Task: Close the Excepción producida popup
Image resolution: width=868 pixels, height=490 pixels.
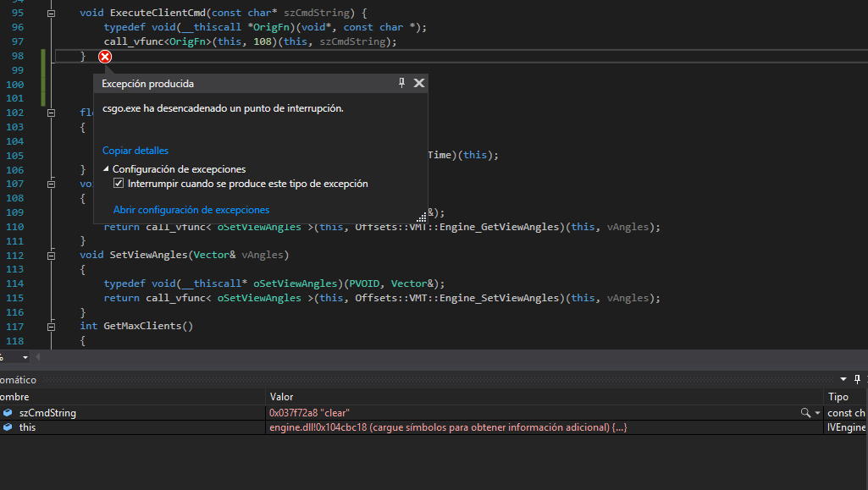Action: coord(418,83)
